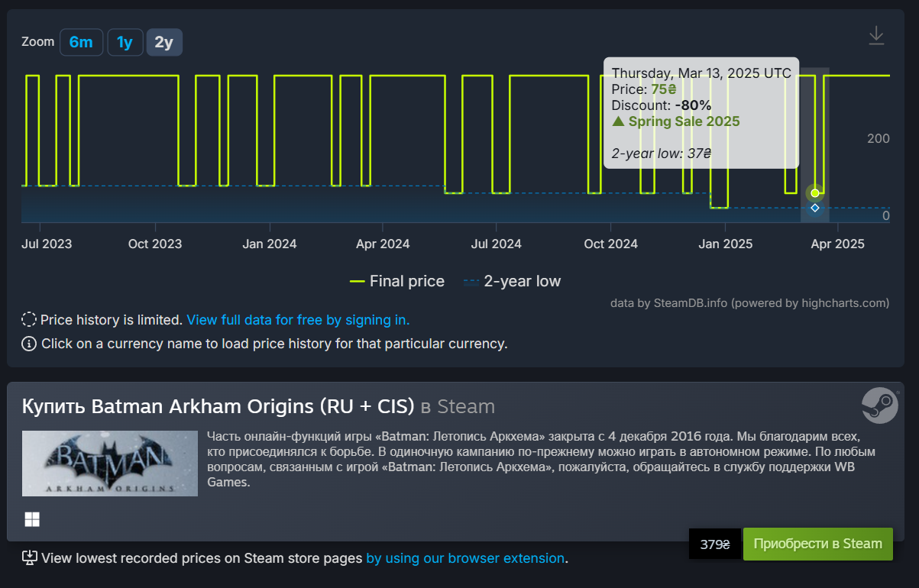Open "View full data for free by signing in"
Viewport: 919px width, 588px height.
click(x=298, y=320)
